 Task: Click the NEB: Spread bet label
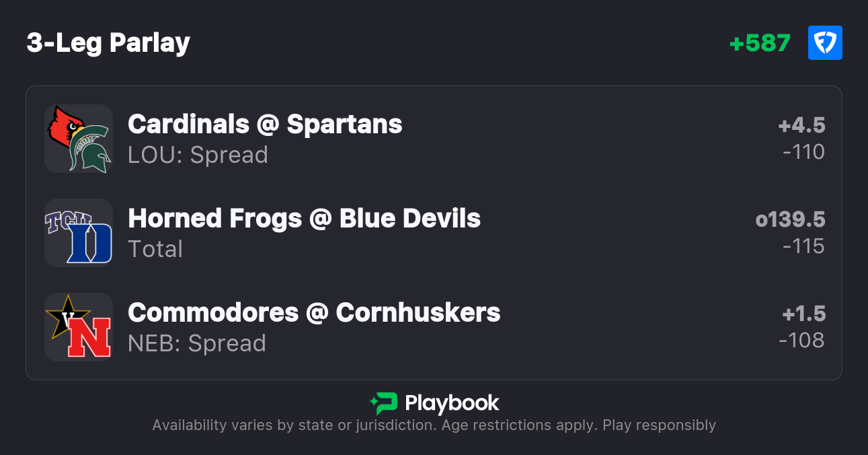(197, 343)
